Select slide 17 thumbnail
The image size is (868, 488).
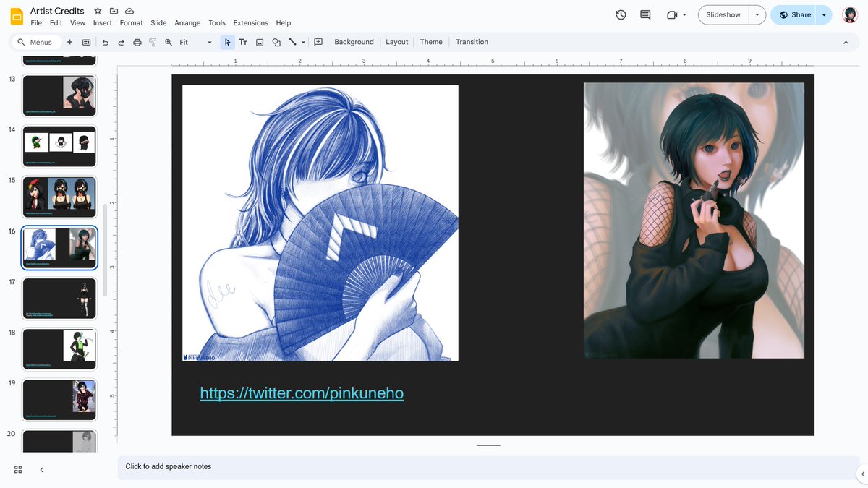(x=59, y=298)
